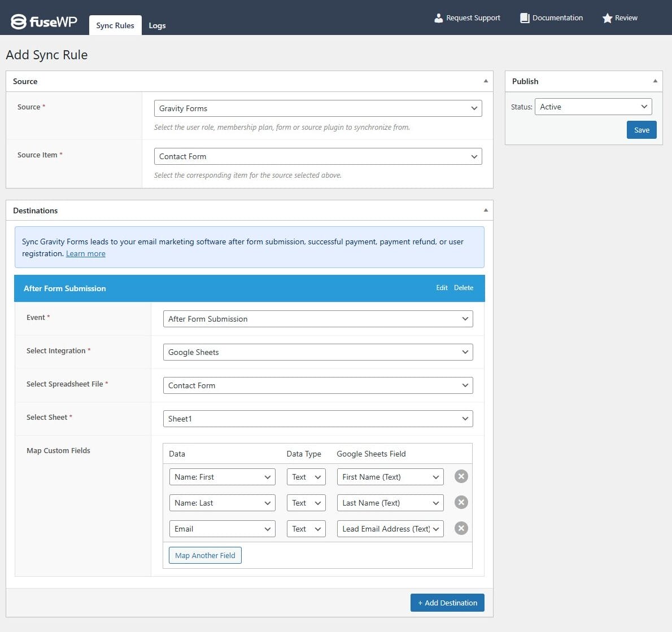Click the FuseWP logo
The width and height of the screenshot is (672, 632).
click(43, 21)
